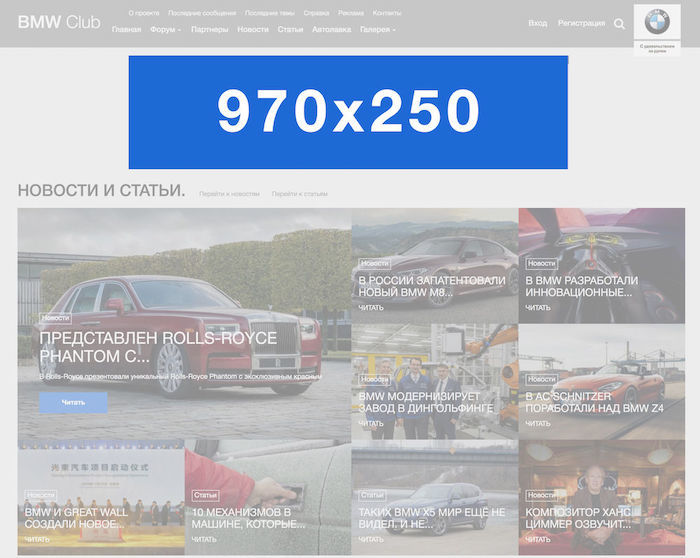Click ЧИТАТЬ under Таких BMW X5 article
700x558 pixels.
[x=371, y=540]
